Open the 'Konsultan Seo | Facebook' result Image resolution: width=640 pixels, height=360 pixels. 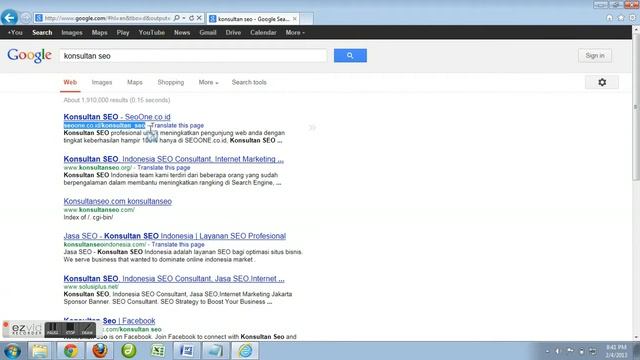(x=109, y=321)
